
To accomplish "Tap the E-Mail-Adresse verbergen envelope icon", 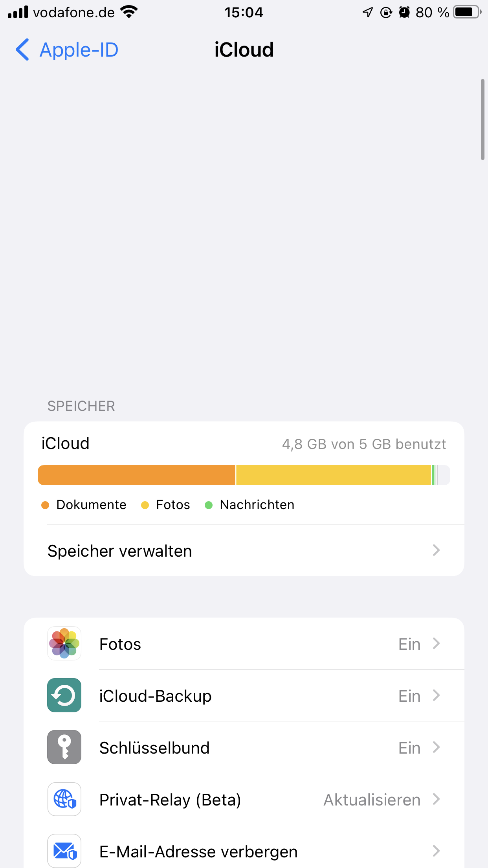I will [x=64, y=851].
